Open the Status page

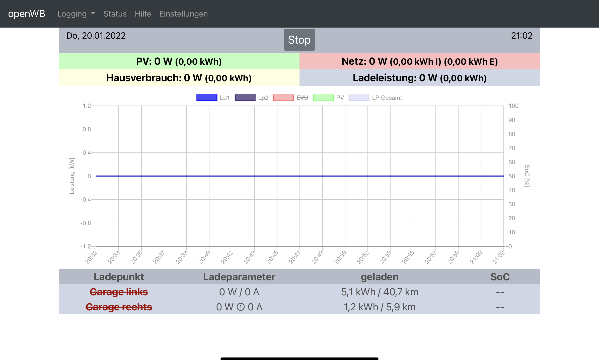[x=115, y=14]
